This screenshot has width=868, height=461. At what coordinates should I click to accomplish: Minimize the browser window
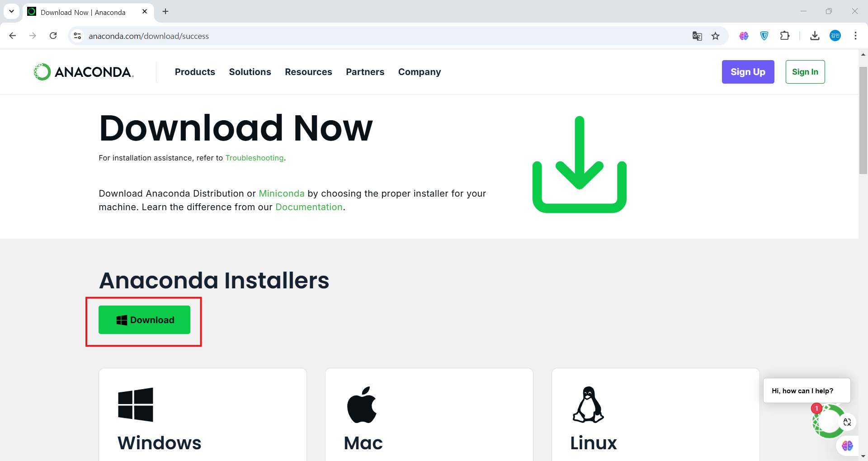[803, 11]
